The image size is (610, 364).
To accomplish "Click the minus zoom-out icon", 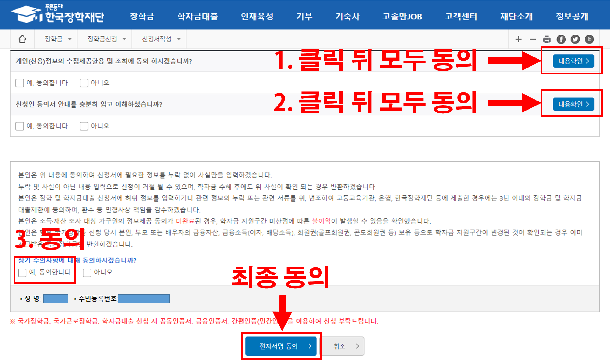I will tap(533, 39).
